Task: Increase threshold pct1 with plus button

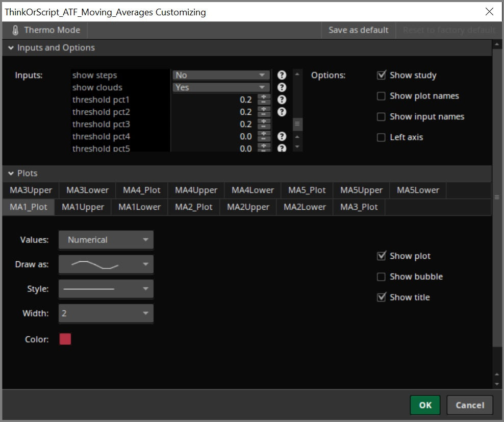Action: [x=264, y=97]
